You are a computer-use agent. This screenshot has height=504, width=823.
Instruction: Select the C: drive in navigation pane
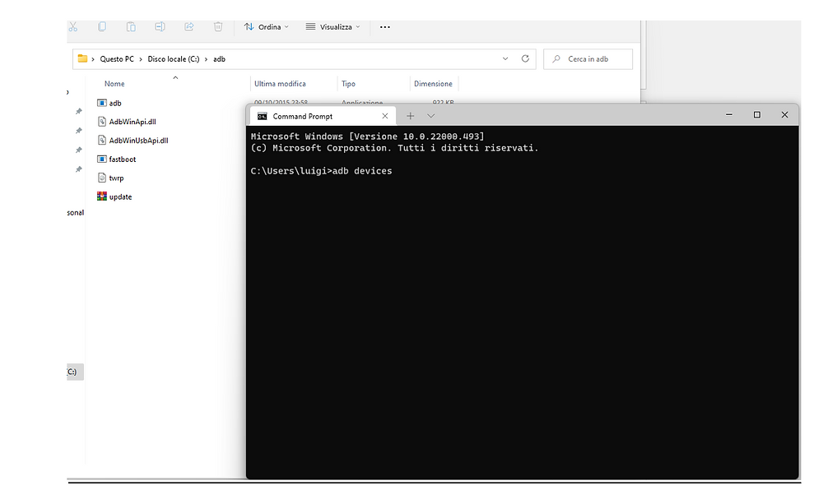point(75,372)
